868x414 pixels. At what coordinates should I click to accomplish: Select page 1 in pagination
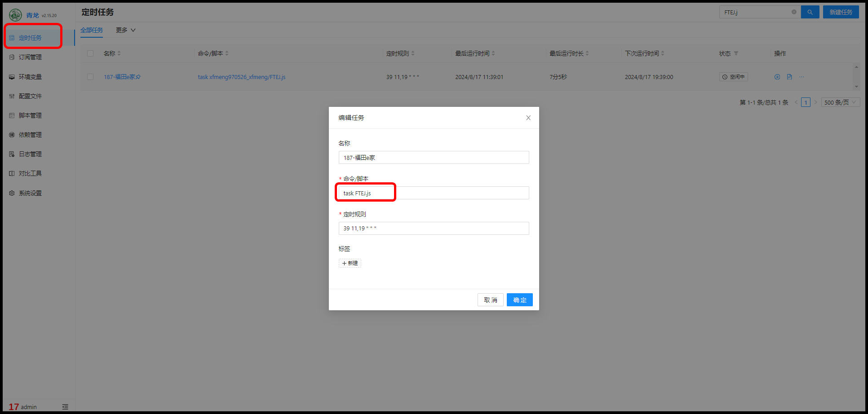(806, 102)
